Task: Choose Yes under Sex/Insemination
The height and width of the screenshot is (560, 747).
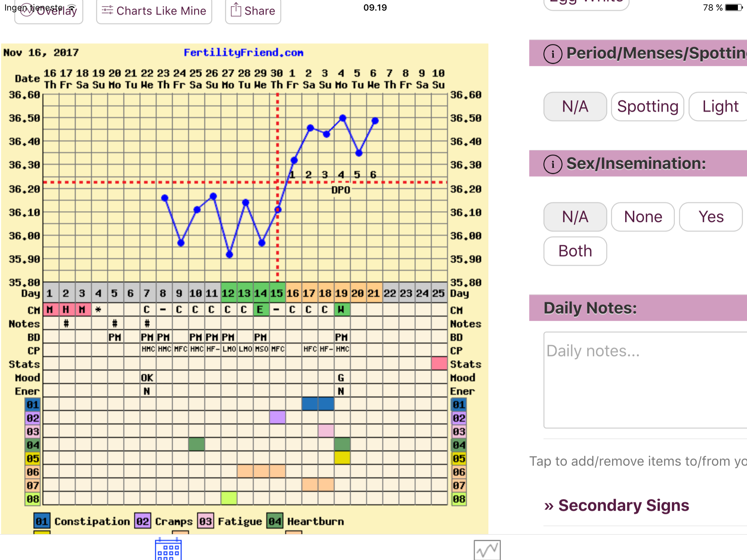Action: click(x=711, y=217)
